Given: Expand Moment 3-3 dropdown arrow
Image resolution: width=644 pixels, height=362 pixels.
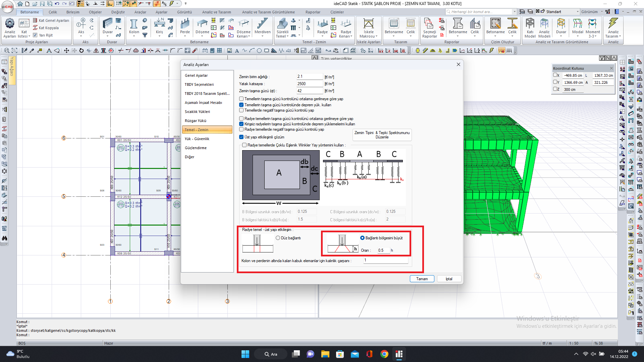Looking at the screenshot, I should (596, 37).
